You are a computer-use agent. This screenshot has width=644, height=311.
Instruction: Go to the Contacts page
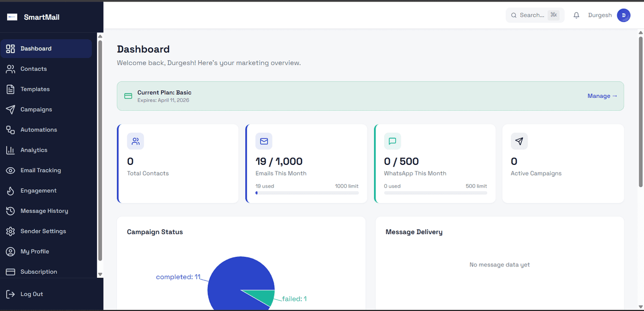coord(47,69)
